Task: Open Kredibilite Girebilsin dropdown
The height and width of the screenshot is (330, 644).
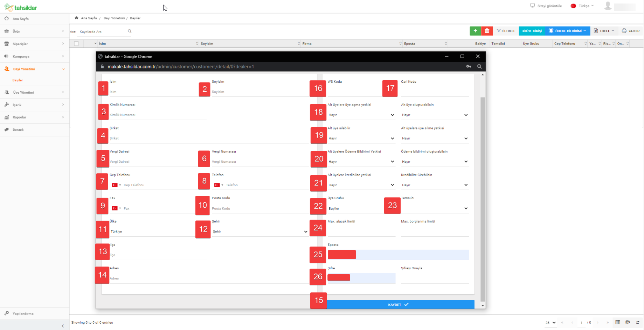Action: click(435, 185)
